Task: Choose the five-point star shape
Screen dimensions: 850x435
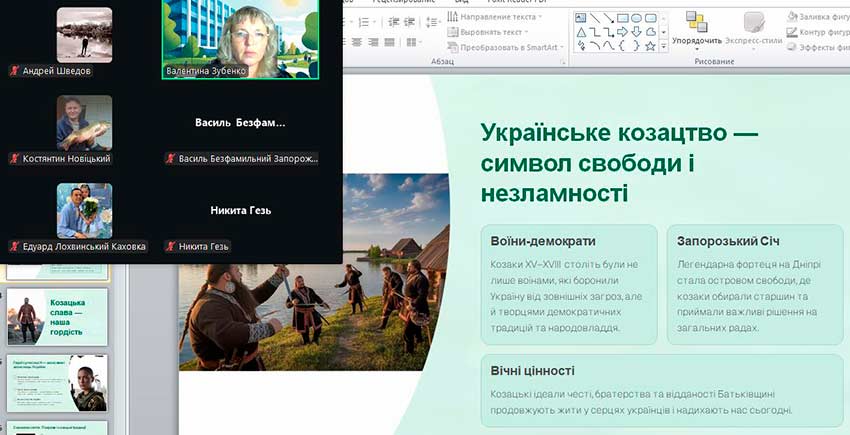Action: [650, 45]
